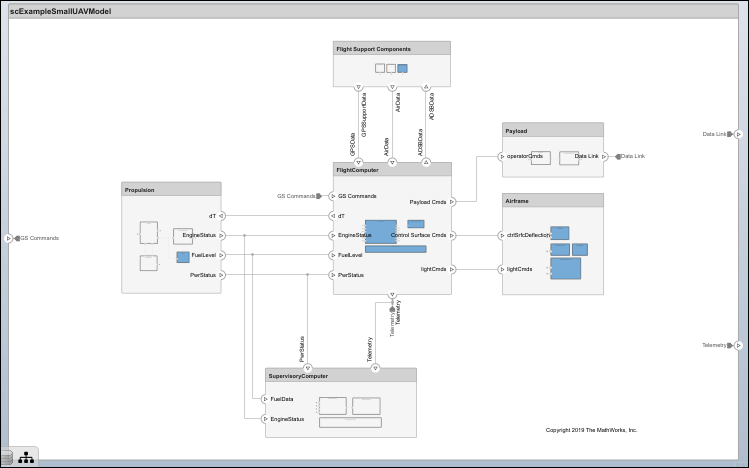Click the database icon in bottom-left corner
Viewport: 749px width, 468px height.
[x=6, y=457]
